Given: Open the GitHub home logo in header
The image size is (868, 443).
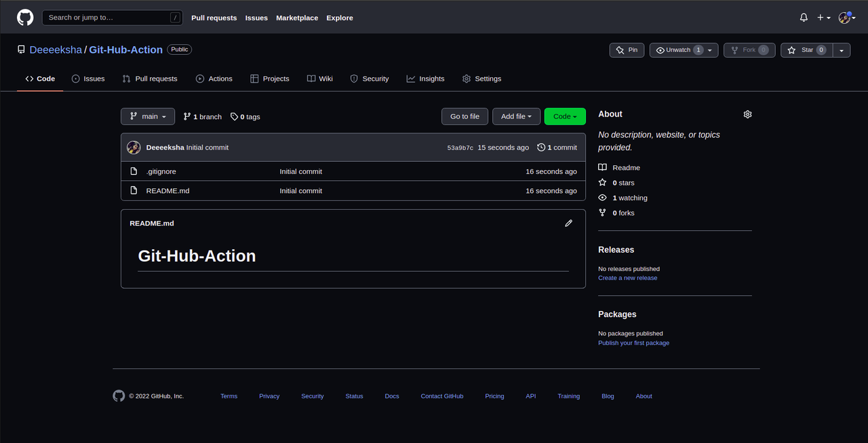Looking at the screenshot, I should (x=25, y=18).
